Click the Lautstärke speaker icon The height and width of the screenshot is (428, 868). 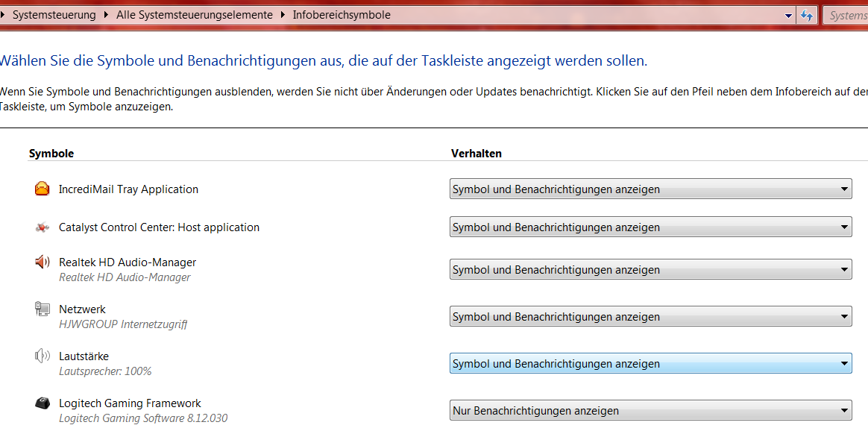tap(42, 356)
